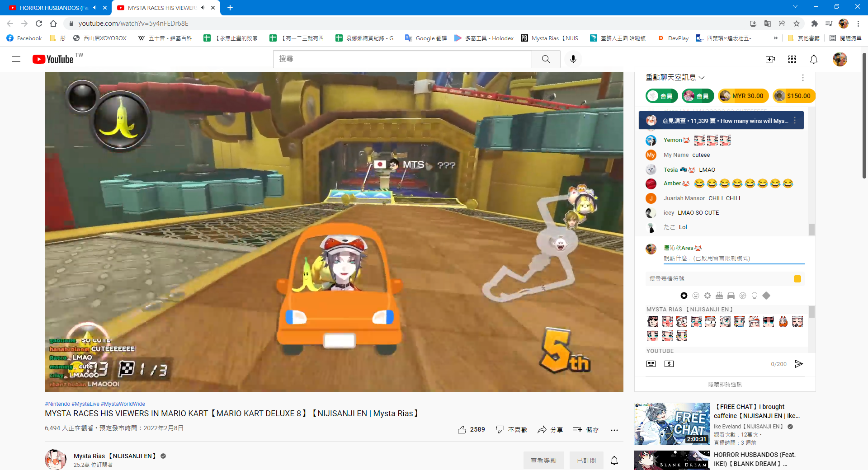Click the 儲存 save button
868x470 pixels.
click(586, 430)
